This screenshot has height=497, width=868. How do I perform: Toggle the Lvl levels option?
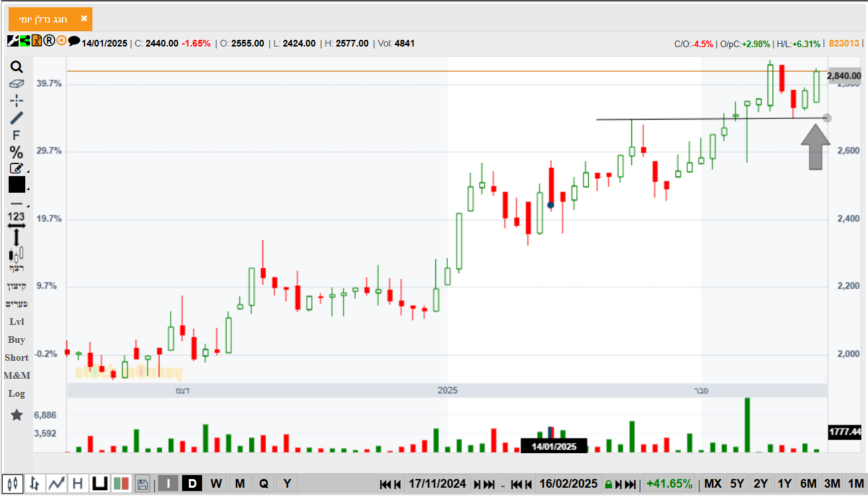[17, 322]
